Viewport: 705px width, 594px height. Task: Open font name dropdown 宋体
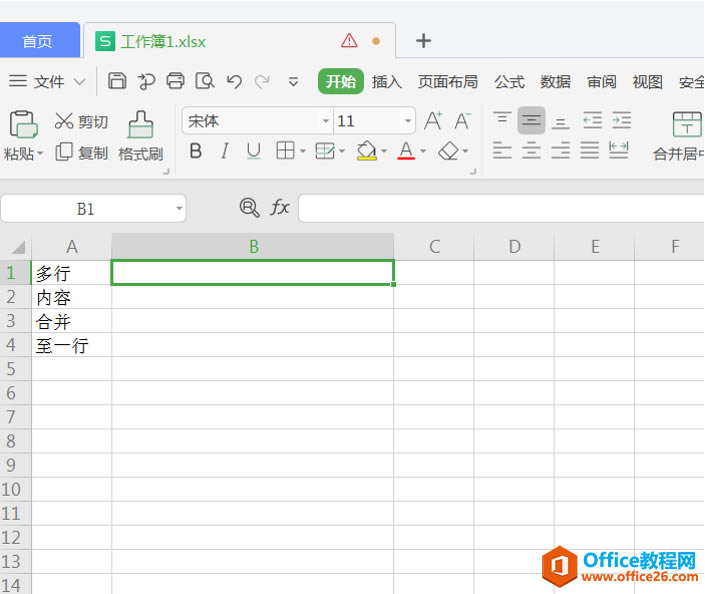tap(326, 121)
